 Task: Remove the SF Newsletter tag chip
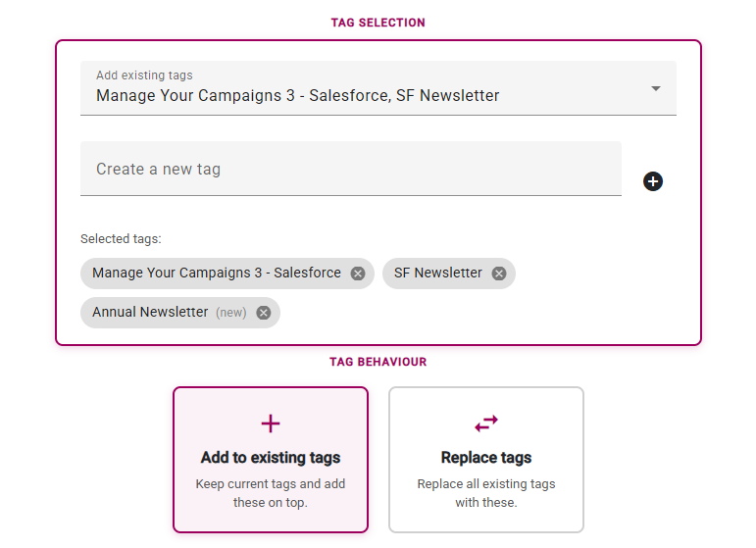click(499, 274)
